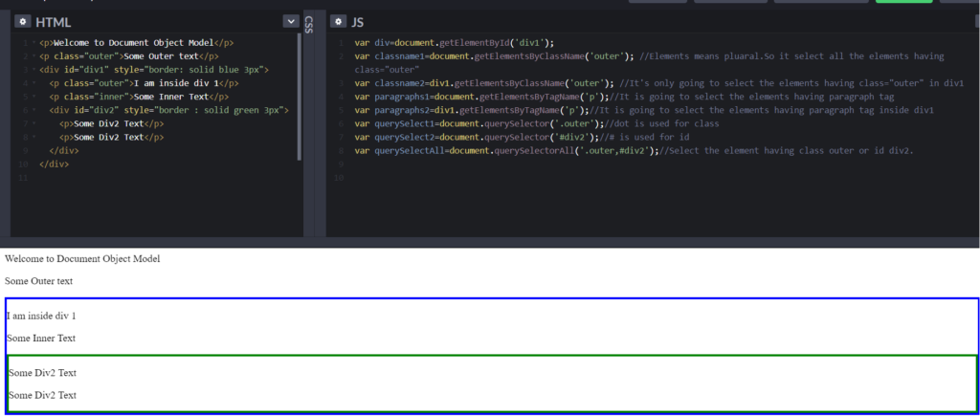Viewport: 980px width, 416px height.
Task: Place cursor in 'Welcome to Document Object Model' HTML code
Action: tap(136, 43)
